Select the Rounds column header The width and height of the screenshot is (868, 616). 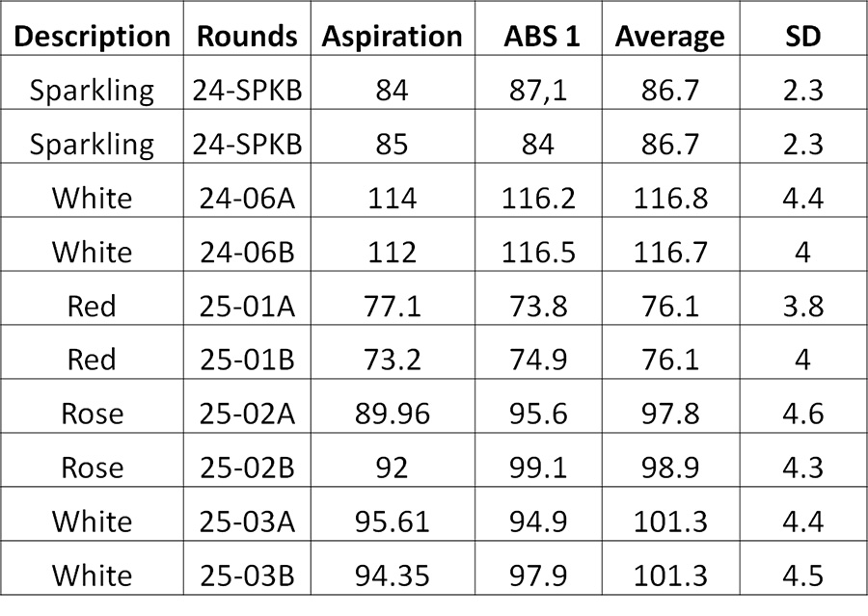pos(247,37)
